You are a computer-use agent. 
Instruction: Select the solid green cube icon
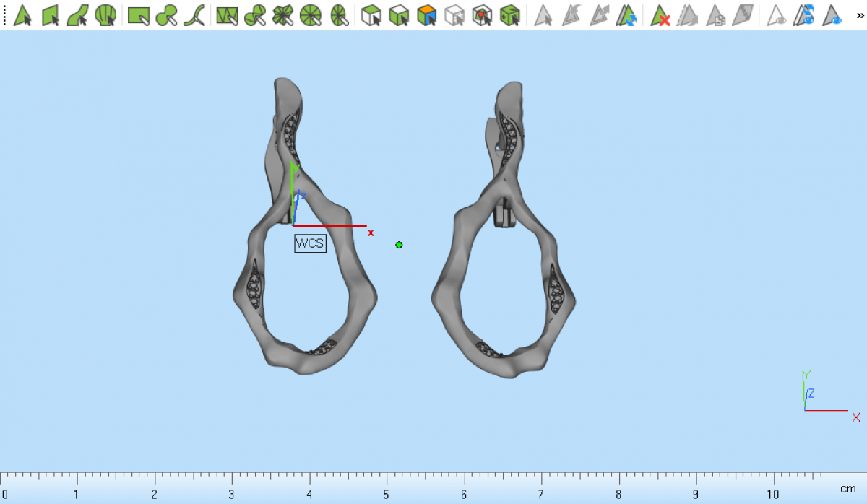point(510,15)
